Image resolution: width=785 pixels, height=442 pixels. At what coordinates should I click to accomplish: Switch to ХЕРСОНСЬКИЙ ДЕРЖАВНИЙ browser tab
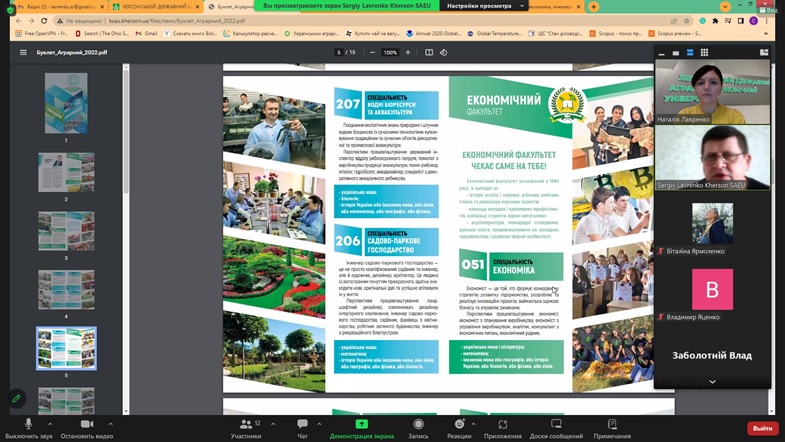click(155, 7)
